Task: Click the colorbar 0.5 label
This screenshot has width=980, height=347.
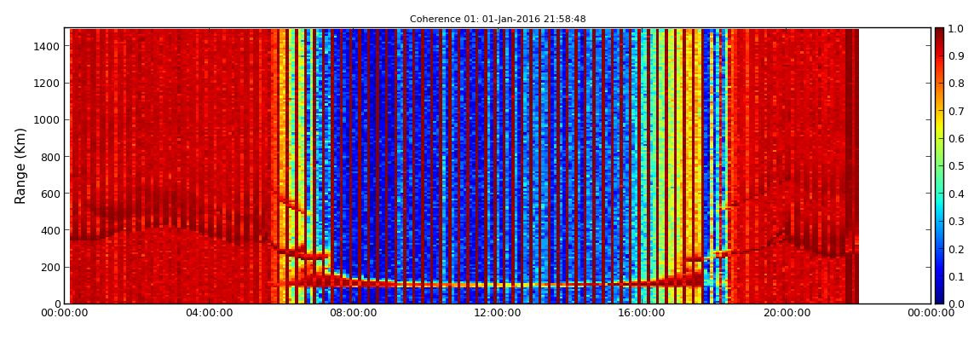Action: tap(956, 166)
